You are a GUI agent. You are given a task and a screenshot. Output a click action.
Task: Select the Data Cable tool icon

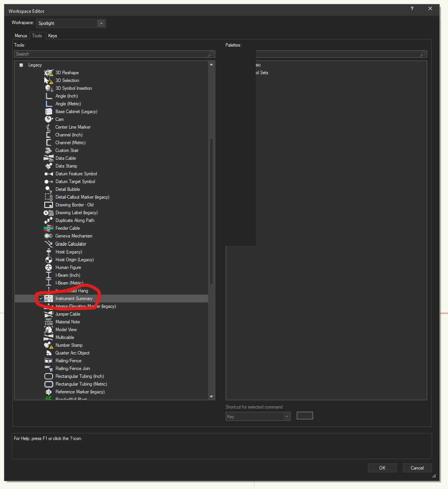49,158
